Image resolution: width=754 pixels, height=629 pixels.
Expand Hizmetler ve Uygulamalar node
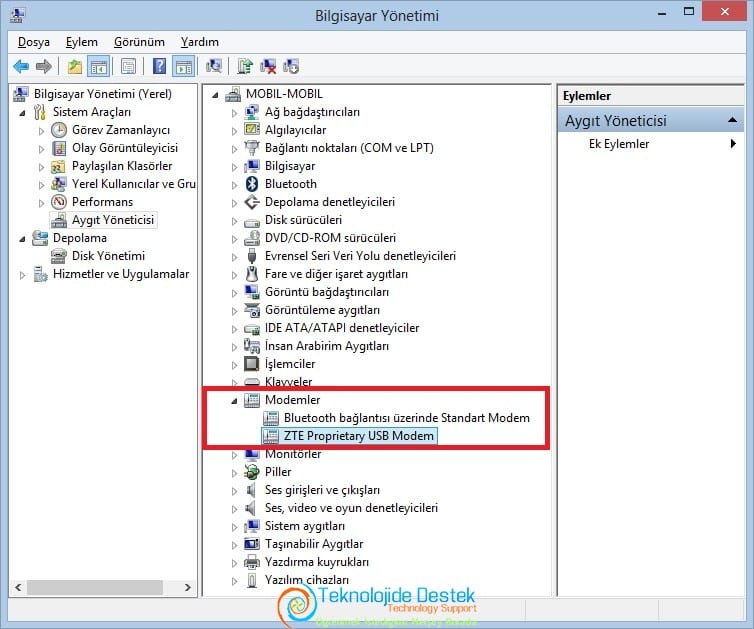tap(22, 275)
